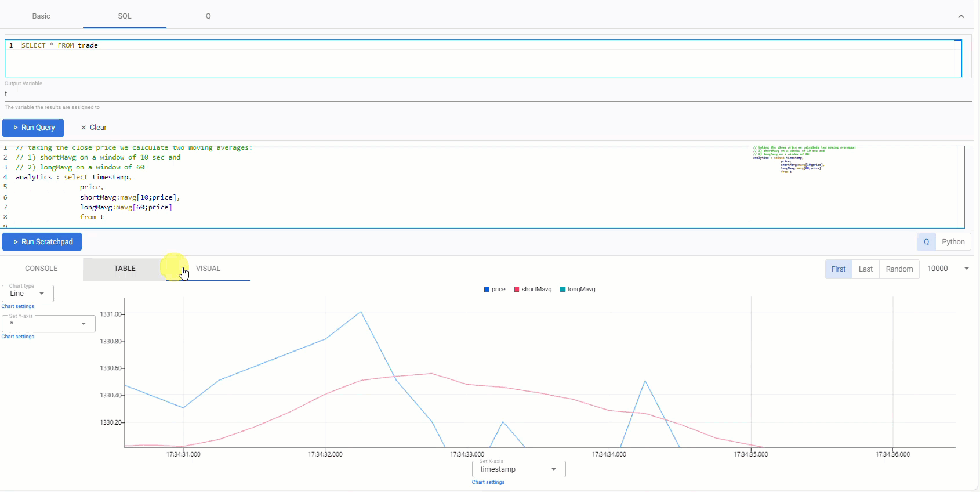Click the scratchpad vertical scrollbar
The width and height of the screenshot is (980, 492).
coord(961,186)
